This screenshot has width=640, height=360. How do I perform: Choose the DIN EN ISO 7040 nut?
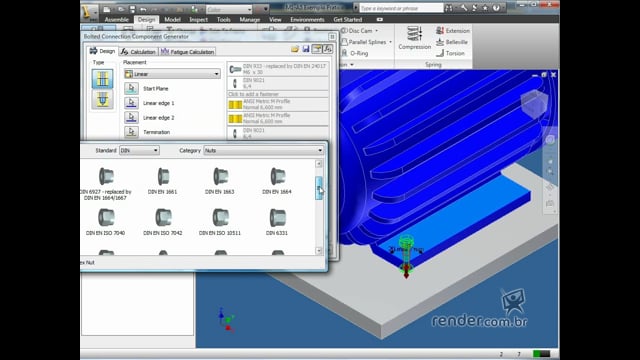click(106, 222)
